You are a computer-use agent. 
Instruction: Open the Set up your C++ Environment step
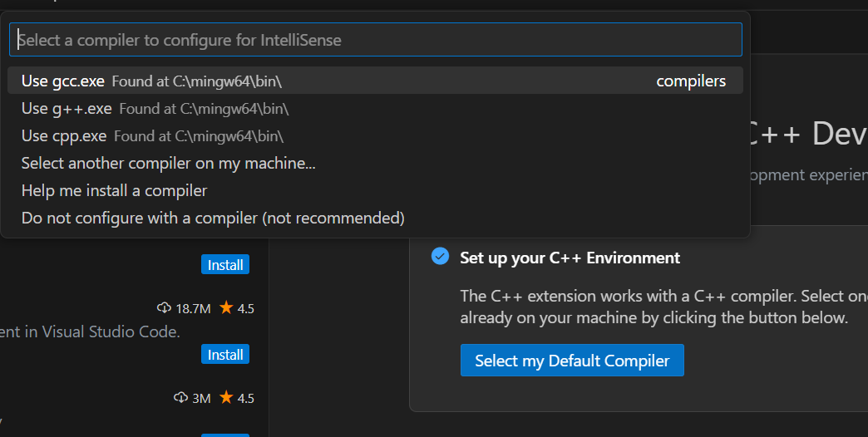coord(570,258)
